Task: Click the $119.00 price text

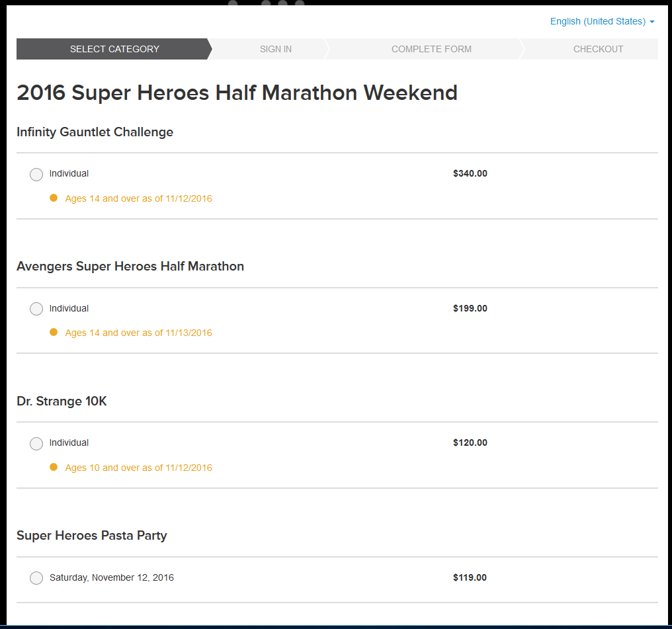Action: tap(470, 577)
